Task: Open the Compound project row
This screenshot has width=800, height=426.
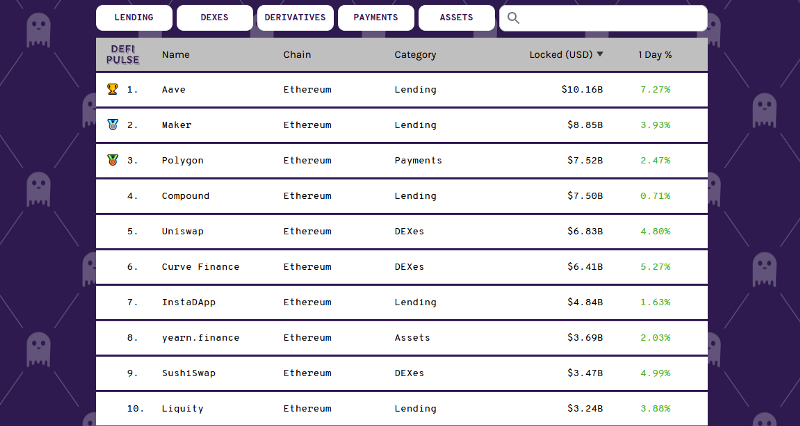Action: tap(402, 196)
